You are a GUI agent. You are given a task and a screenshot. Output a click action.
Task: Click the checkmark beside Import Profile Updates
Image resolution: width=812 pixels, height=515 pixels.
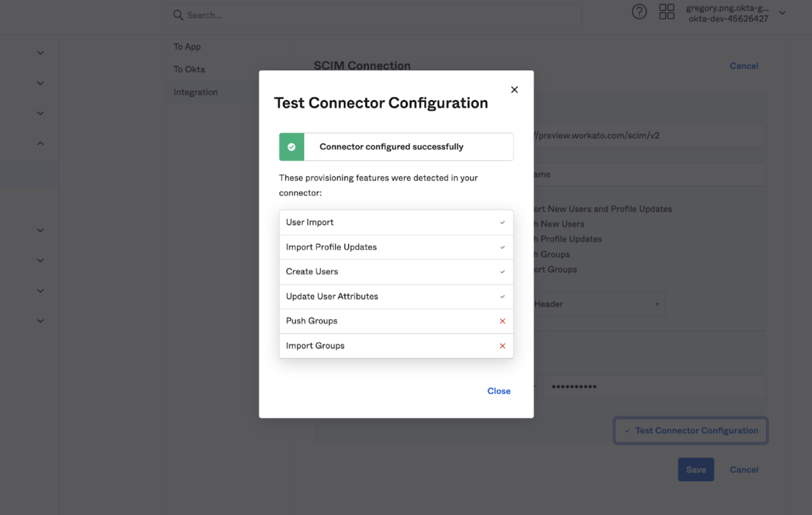click(x=502, y=247)
